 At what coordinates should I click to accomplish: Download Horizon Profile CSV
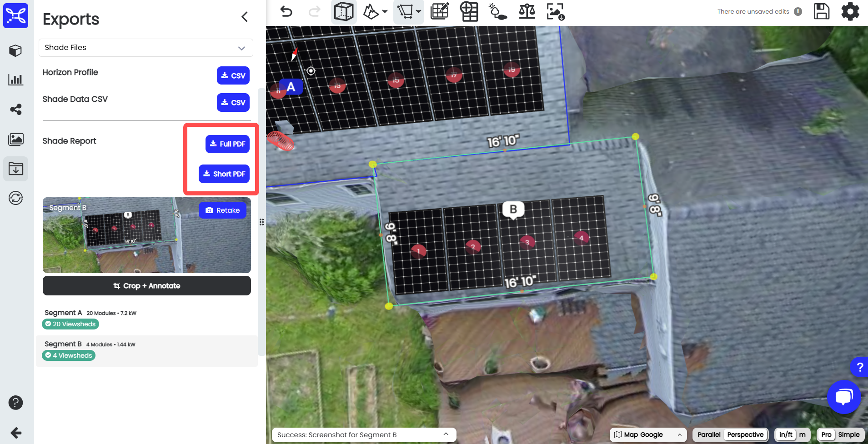click(x=233, y=75)
